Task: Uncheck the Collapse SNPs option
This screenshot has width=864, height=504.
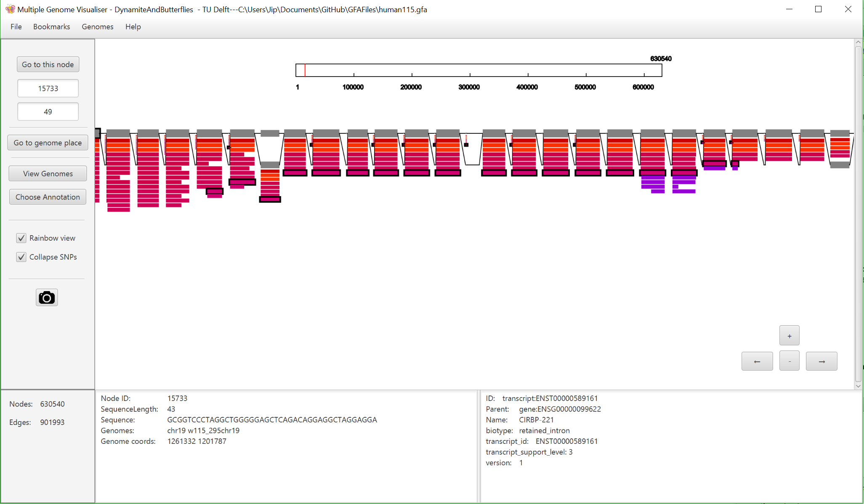Action: coord(21,257)
